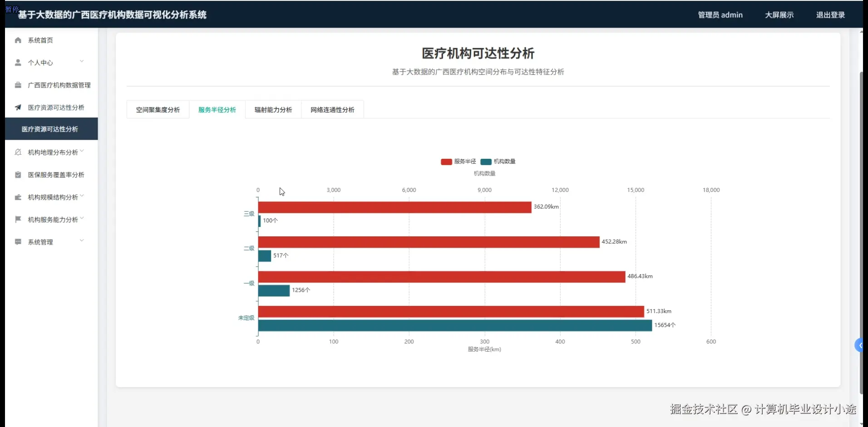The image size is (868, 427).
Task: Click the 三级 axis label
Action: point(249,214)
